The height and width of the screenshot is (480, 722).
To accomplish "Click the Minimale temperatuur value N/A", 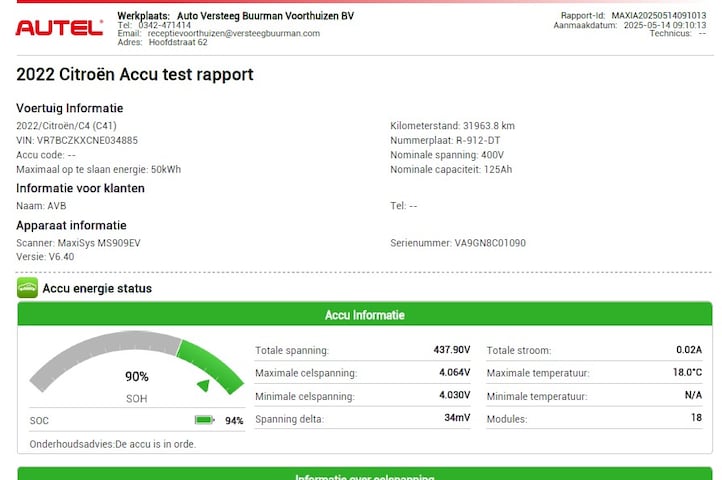I will [693, 395].
